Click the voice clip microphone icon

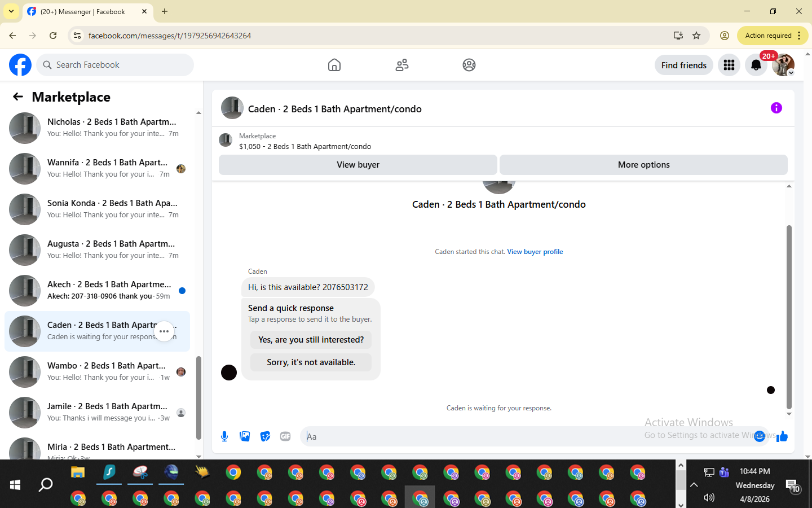224,436
